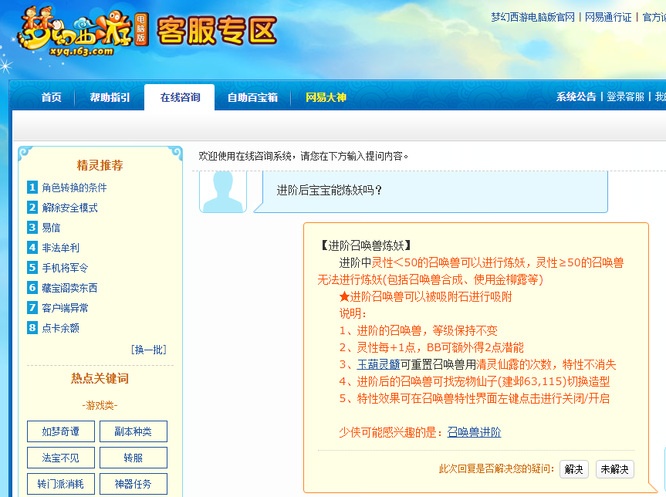Open the 召唤兽进阶 suggested link

[x=474, y=432]
